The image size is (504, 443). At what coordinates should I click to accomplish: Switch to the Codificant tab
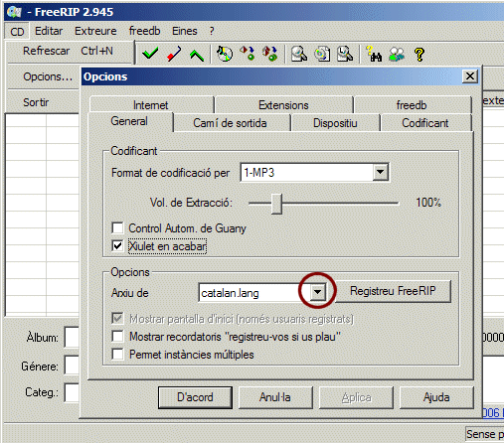pyautogui.click(x=425, y=123)
